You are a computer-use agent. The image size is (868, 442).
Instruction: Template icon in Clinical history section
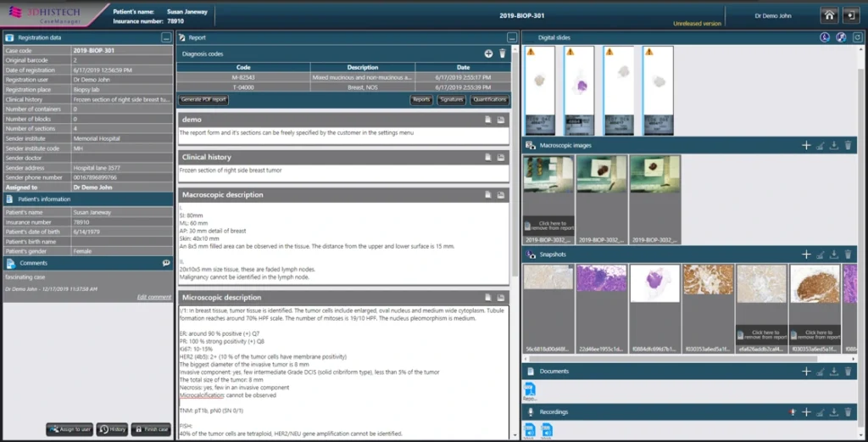click(487, 157)
